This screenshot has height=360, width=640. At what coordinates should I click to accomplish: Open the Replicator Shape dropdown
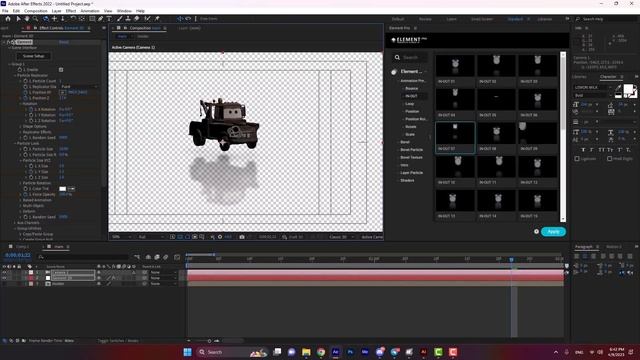coord(79,87)
